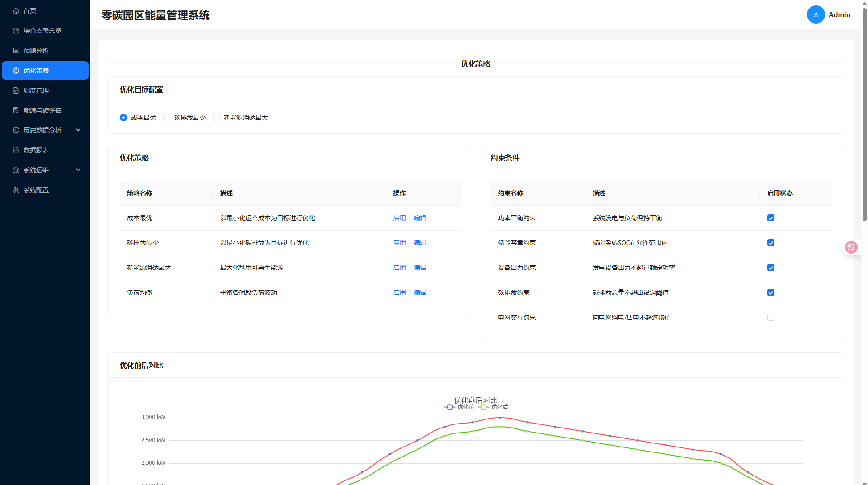Image resolution: width=868 pixels, height=485 pixels.
Task: Click the user icon beside 系统配置
Action: click(x=16, y=190)
